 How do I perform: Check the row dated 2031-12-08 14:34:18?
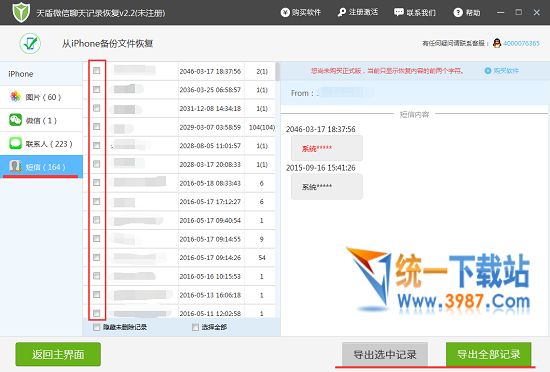[x=96, y=108]
